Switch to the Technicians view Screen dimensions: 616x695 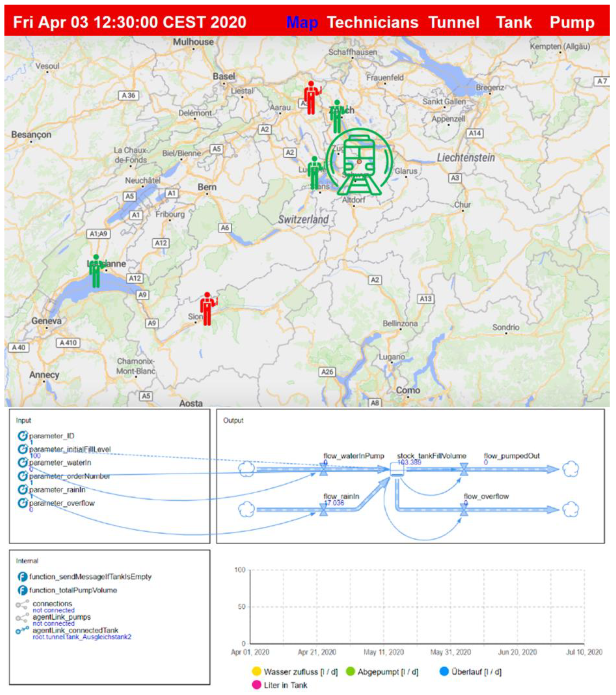[372, 22]
